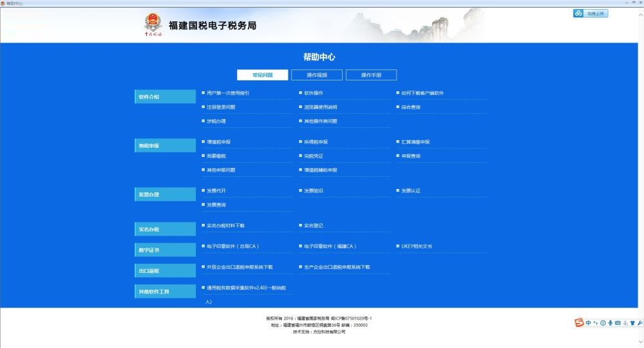Select the 其他软件工具 category header
644x348 pixels.
pyautogui.click(x=165, y=291)
